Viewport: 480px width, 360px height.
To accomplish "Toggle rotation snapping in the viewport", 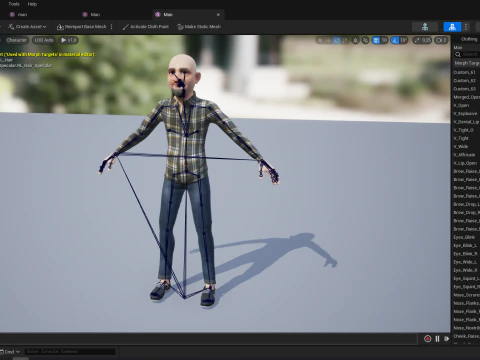I will [395, 40].
